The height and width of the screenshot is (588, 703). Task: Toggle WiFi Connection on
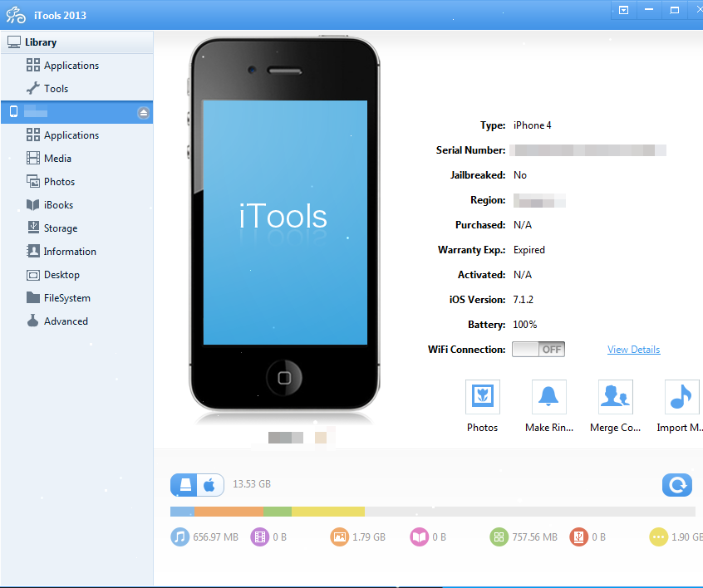point(538,349)
